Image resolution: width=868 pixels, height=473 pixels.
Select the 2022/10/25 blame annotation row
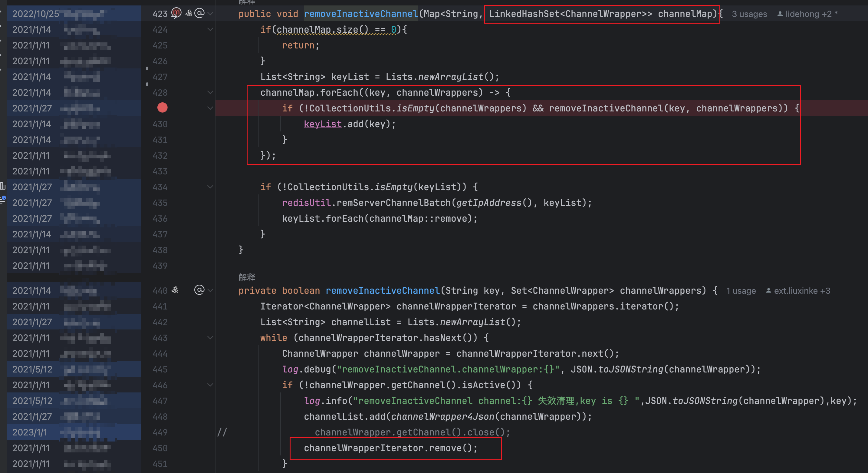pyautogui.click(x=35, y=14)
